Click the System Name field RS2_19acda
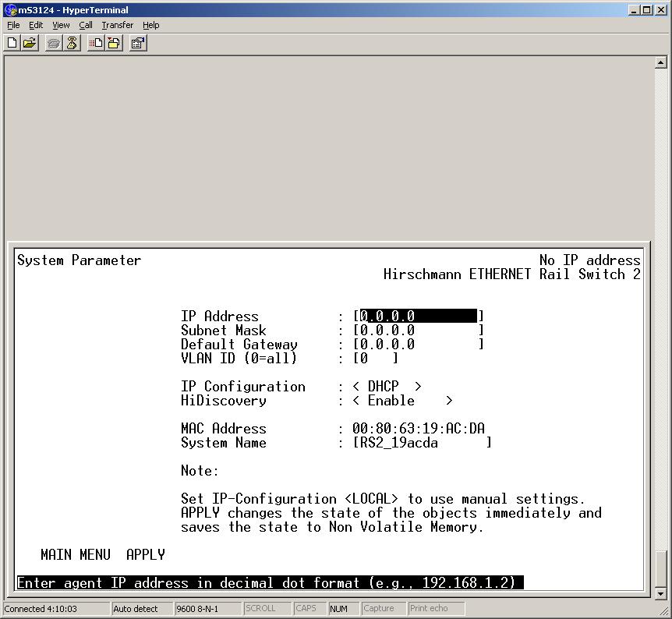 click(x=421, y=443)
